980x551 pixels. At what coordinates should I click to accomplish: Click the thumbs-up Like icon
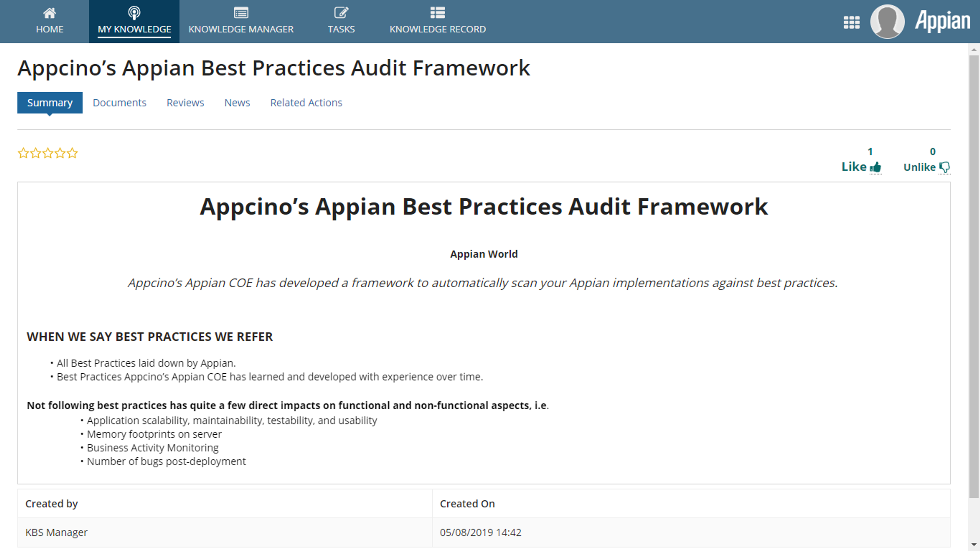click(x=875, y=167)
